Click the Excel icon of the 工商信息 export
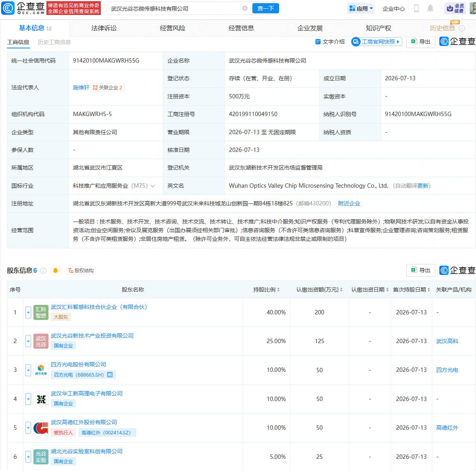The width and height of the screenshot is (476, 471). pos(414,41)
